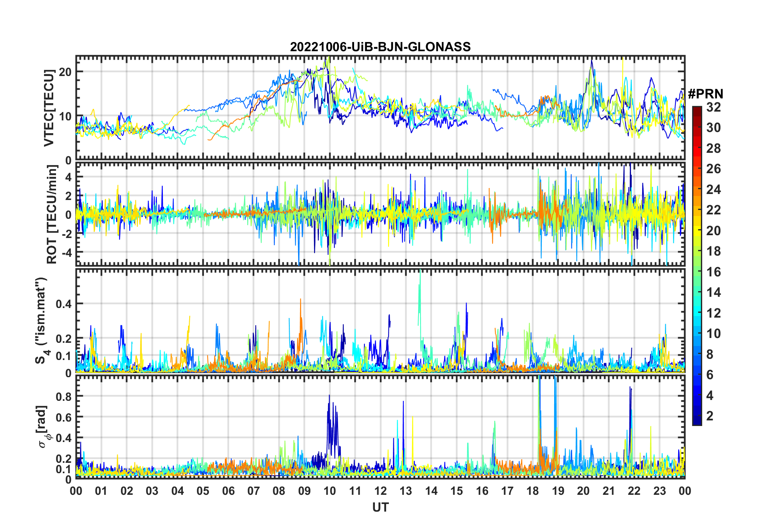Viewport: 761px width, 532px height.
Task: Click the 12 tick label on UT axis
Action: tap(380, 491)
